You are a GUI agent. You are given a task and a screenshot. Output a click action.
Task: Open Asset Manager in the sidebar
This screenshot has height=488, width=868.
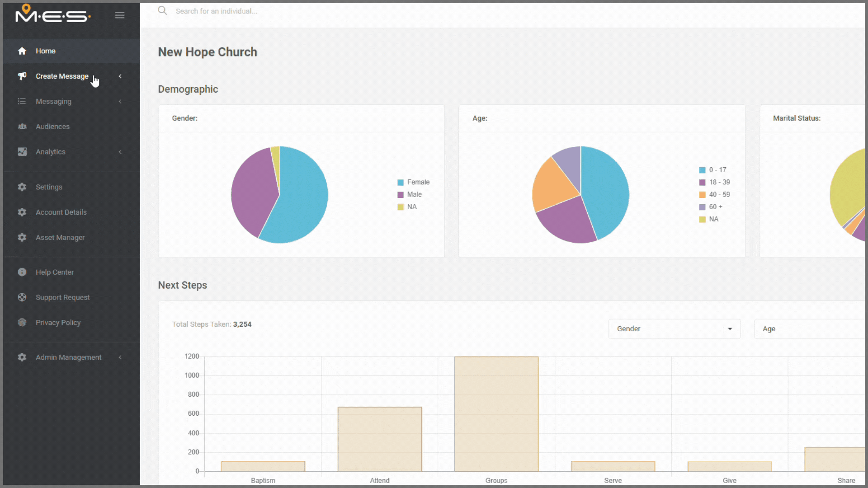pyautogui.click(x=60, y=238)
